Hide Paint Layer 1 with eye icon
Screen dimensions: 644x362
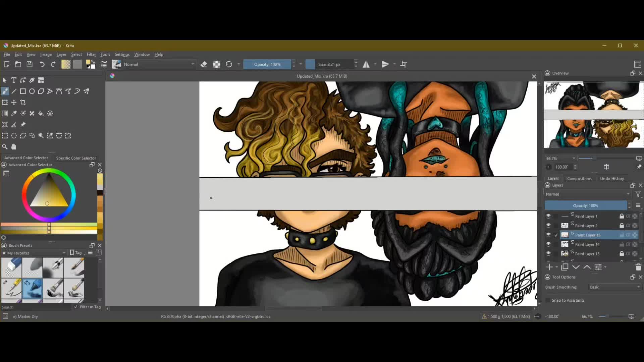coord(548,216)
